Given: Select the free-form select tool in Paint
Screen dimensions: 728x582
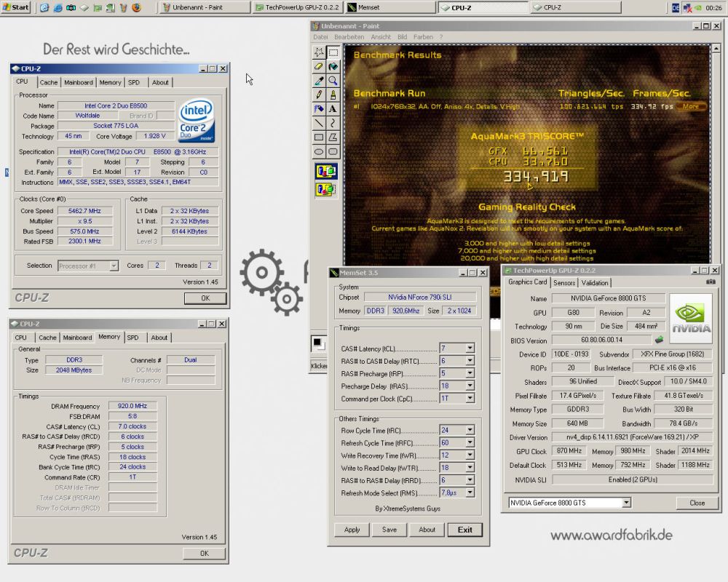Looking at the screenshot, I should 319,52.
